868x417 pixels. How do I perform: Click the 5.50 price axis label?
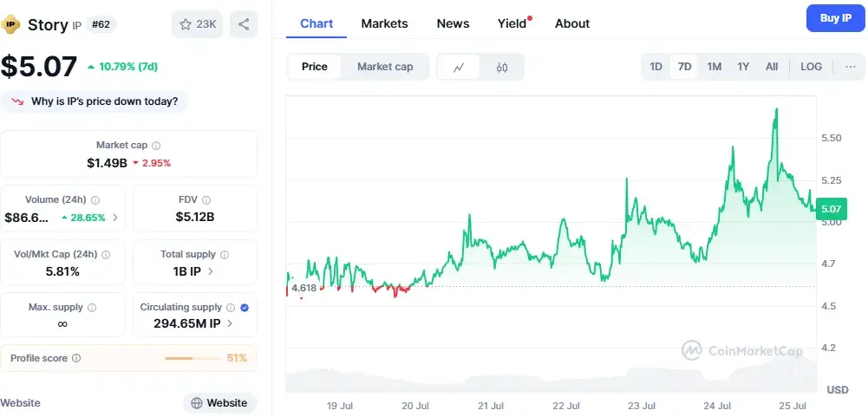tap(832, 137)
